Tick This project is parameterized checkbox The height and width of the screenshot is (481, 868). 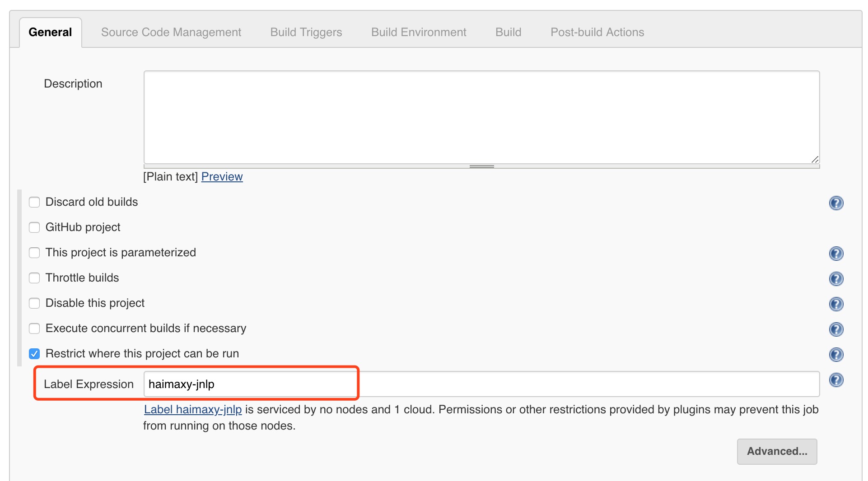[x=34, y=253]
